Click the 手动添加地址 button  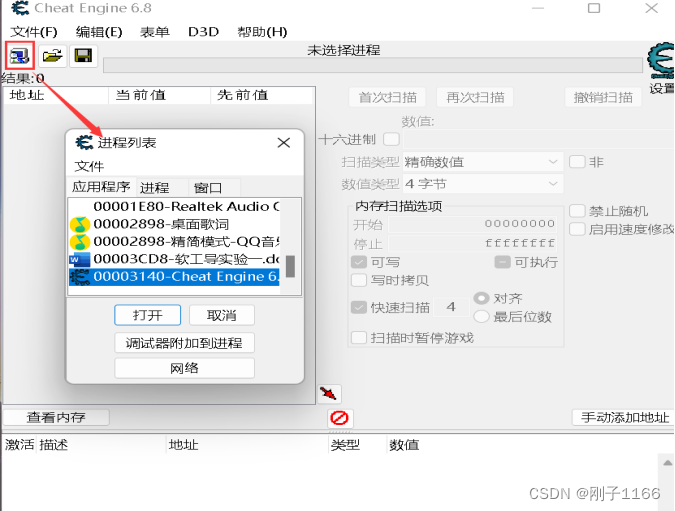tap(625, 417)
